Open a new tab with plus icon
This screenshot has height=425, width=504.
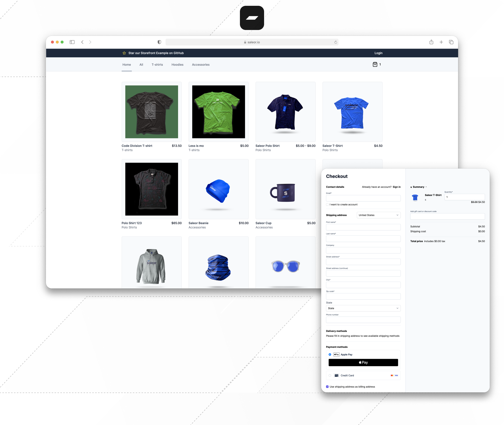pyautogui.click(x=441, y=42)
